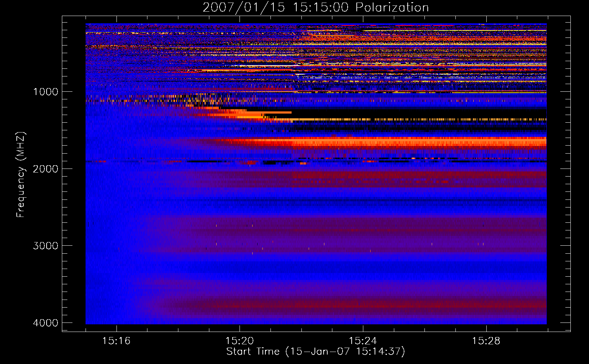Click the plot title "2007/01/15 15:15:00 Polarization"
The image size is (589, 364).
pos(316,7)
